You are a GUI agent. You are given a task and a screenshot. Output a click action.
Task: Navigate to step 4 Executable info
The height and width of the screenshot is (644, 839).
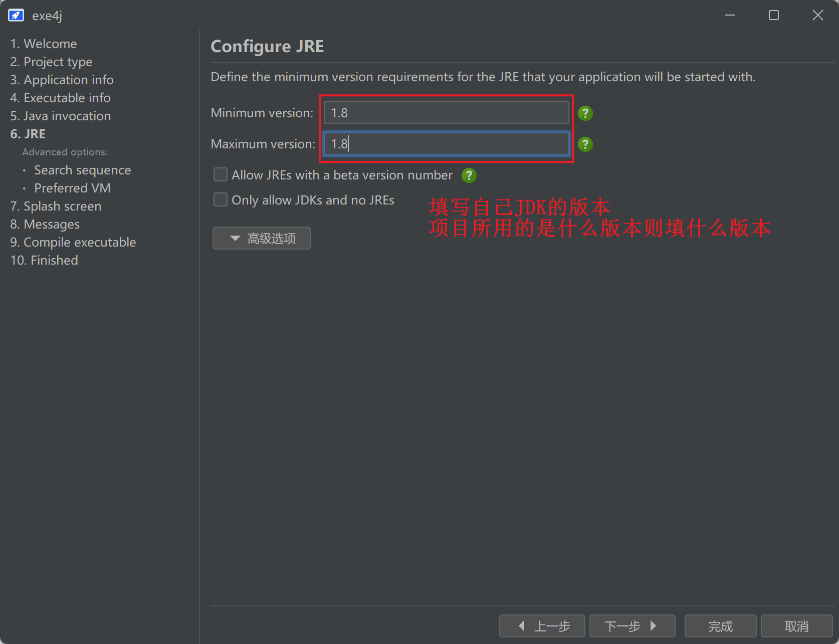60,98
